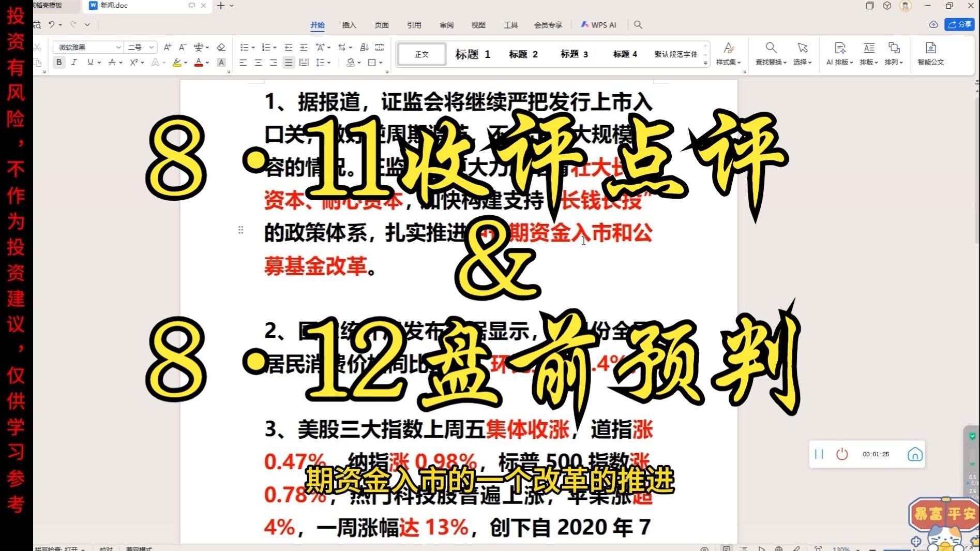This screenshot has height=551, width=980.
Task: Click the paragraph shading fill icon
Action: pyautogui.click(x=351, y=62)
